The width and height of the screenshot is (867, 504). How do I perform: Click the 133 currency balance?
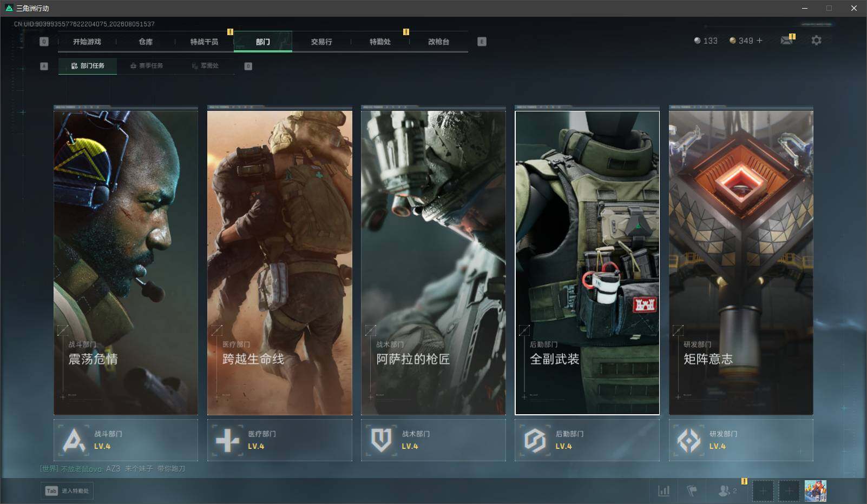(x=711, y=41)
